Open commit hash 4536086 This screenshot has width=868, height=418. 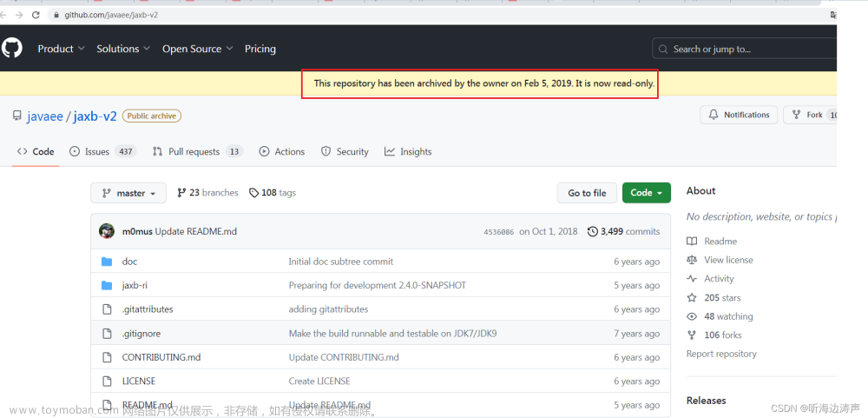(498, 232)
